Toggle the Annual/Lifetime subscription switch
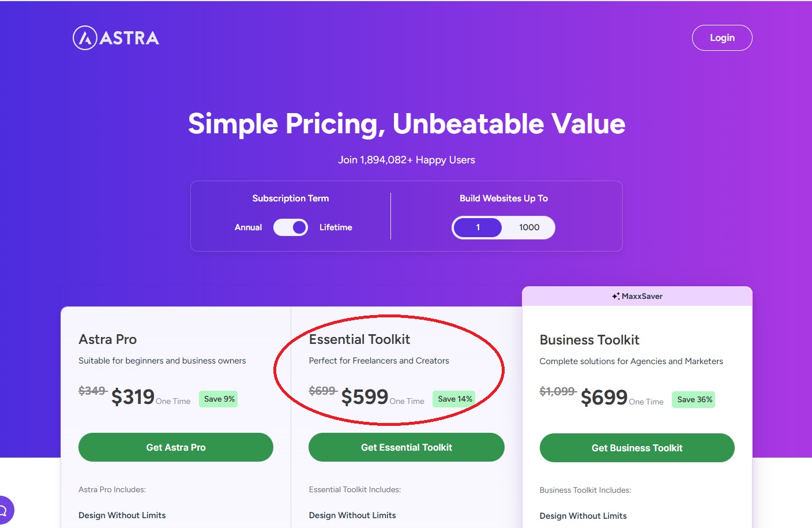812x528 pixels. pyautogui.click(x=291, y=227)
